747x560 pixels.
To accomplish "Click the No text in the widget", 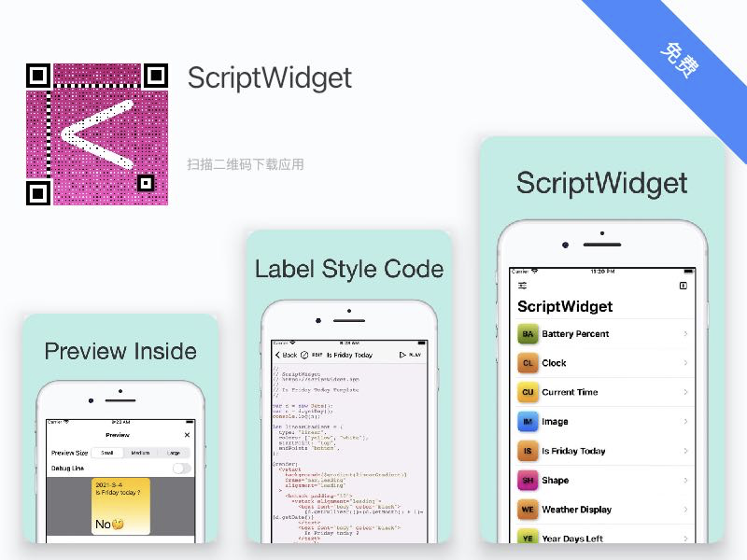I will (103, 525).
